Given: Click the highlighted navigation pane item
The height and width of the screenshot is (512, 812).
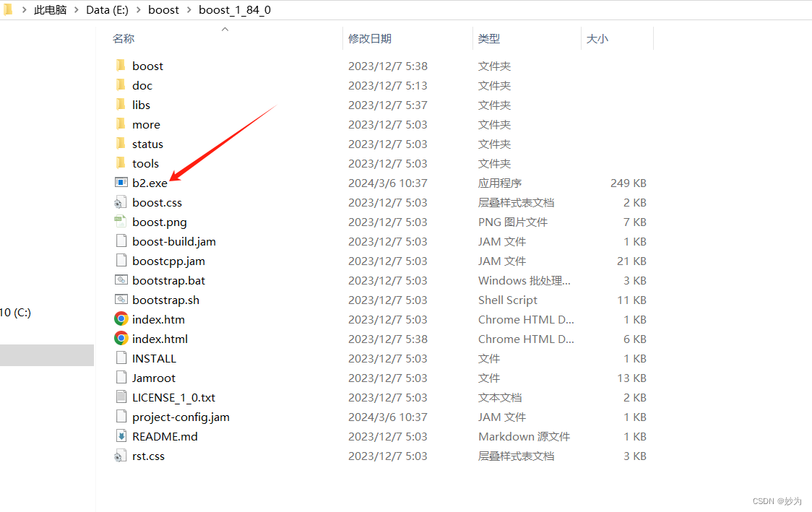Looking at the screenshot, I should coord(47,355).
